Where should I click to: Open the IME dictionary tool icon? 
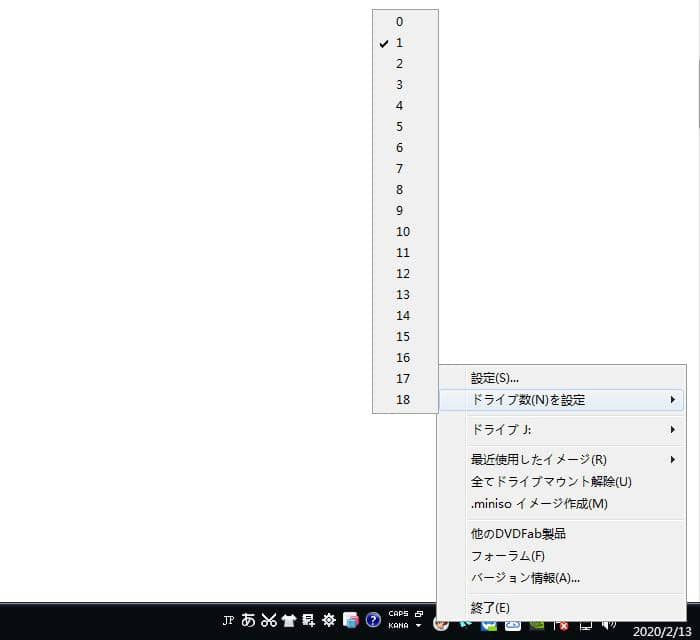308,620
